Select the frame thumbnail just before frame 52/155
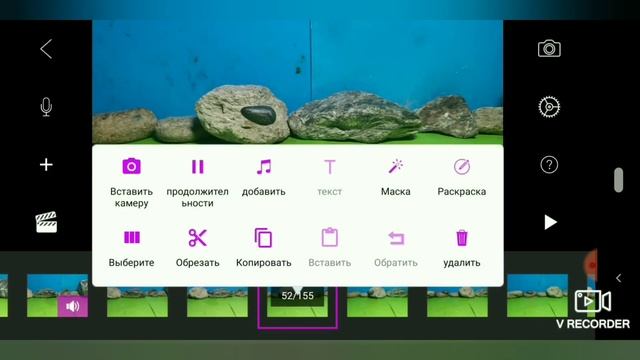Screen dimensions: 640x360 (217, 302)
